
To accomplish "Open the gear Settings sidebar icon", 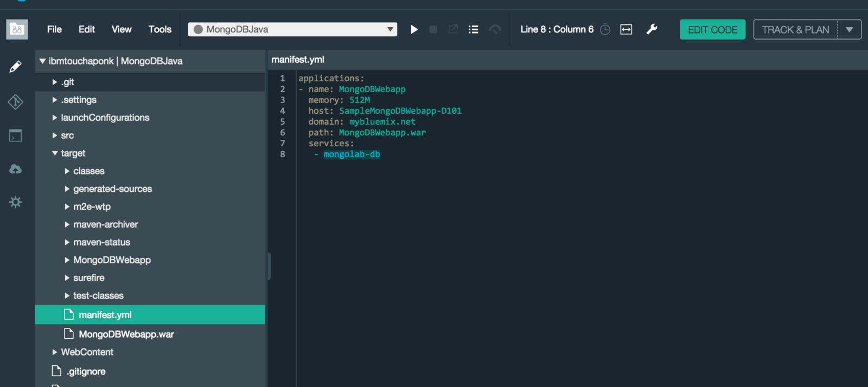I will (x=15, y=202).
